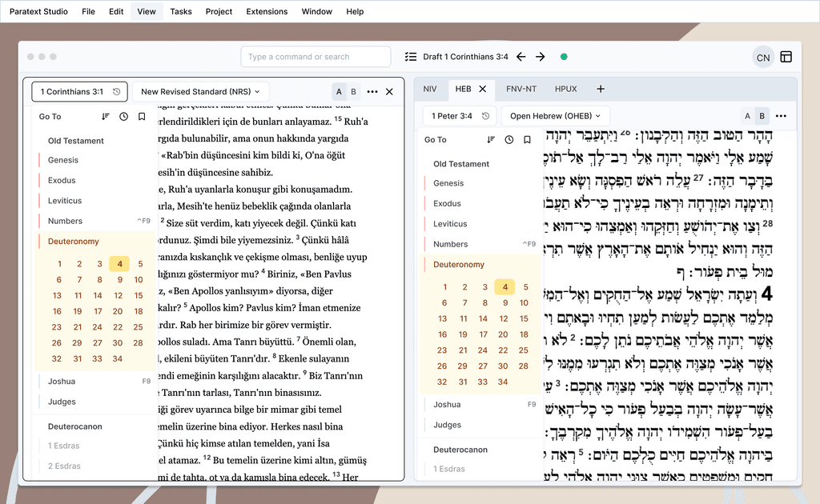Open New Revised Standard (NRS) dropdown
The image size is (820, 504).
[200, 91]
